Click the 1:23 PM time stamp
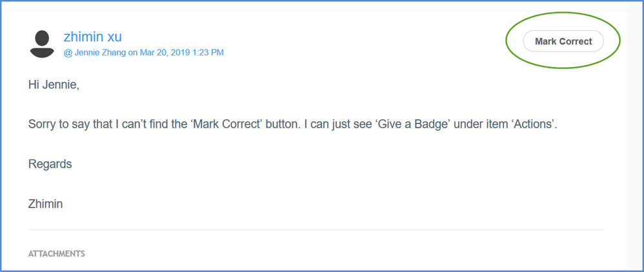644x272 pixels. tap(208, 53)
